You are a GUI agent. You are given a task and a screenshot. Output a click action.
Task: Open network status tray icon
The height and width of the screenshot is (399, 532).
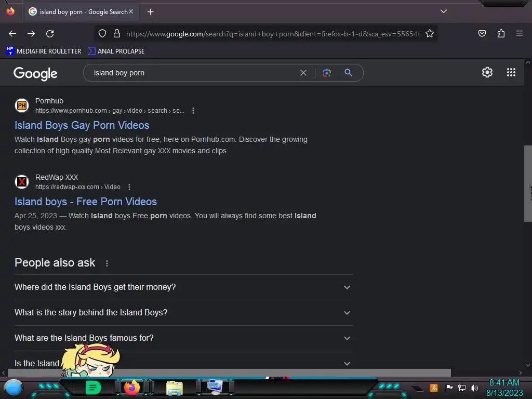(462, 388)
